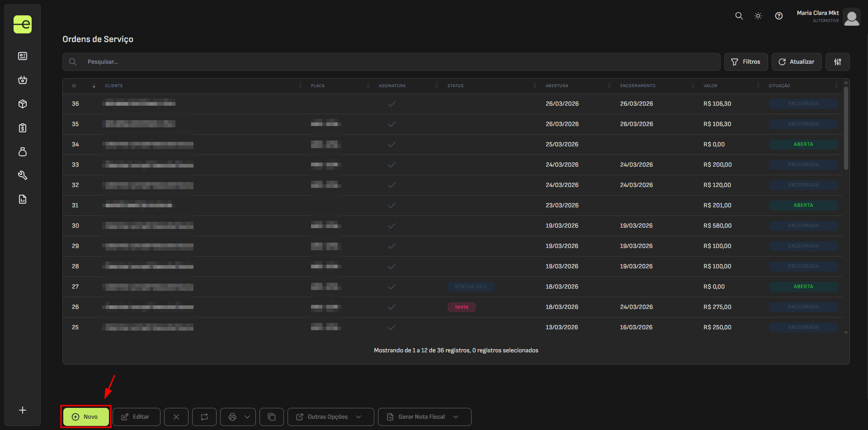Image resolution: width=868 pixels, height=430 pixels.
Task: Open the box/products sidebar icon
Action: (23, 104)
